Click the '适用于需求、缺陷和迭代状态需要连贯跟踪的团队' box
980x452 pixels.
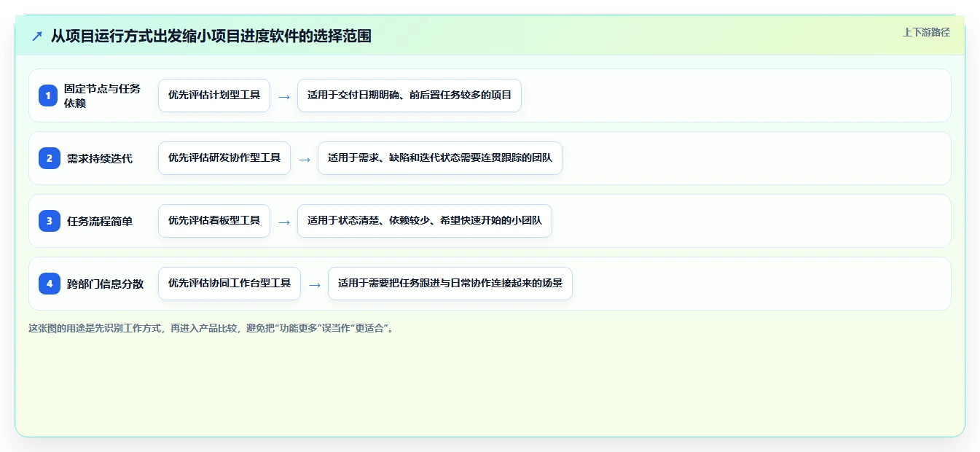[440, 158]
